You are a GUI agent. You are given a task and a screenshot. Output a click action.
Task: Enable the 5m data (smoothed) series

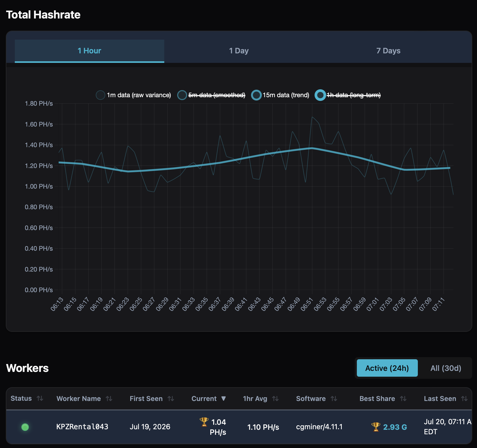tap(211, 95)
